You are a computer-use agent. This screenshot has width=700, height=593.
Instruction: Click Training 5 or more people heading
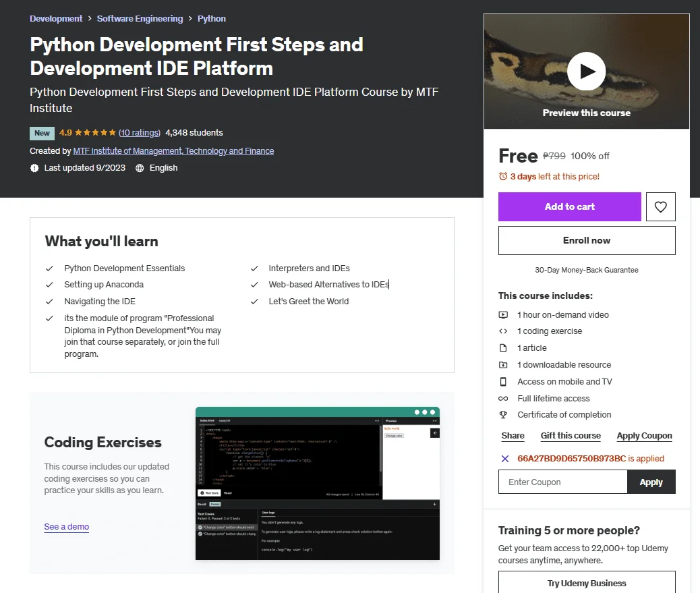568,530
